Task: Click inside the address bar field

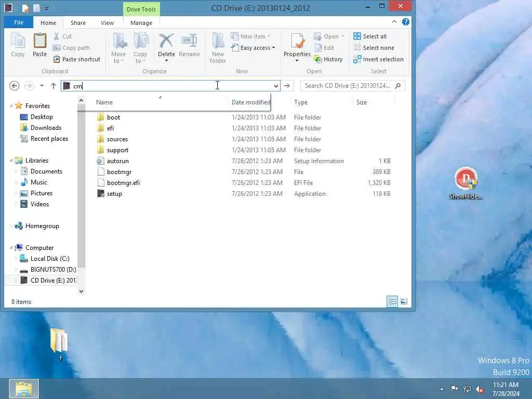Action: click(x=170, y=86)
